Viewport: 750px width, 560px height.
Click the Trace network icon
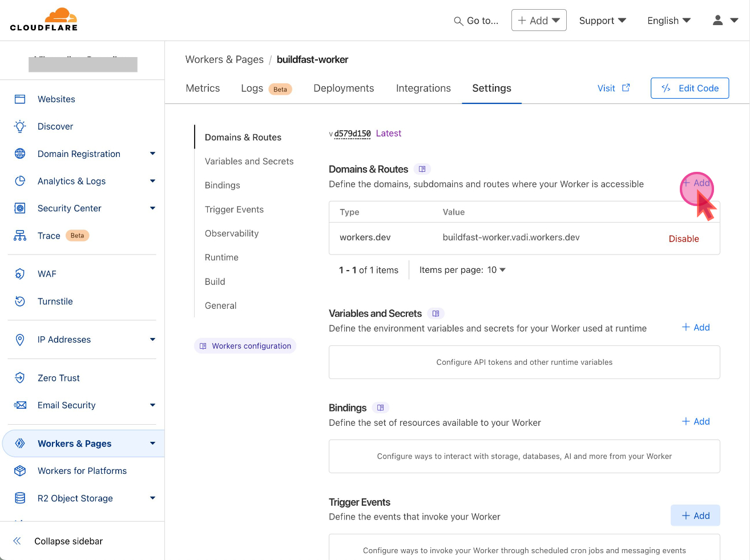point(20,236)
